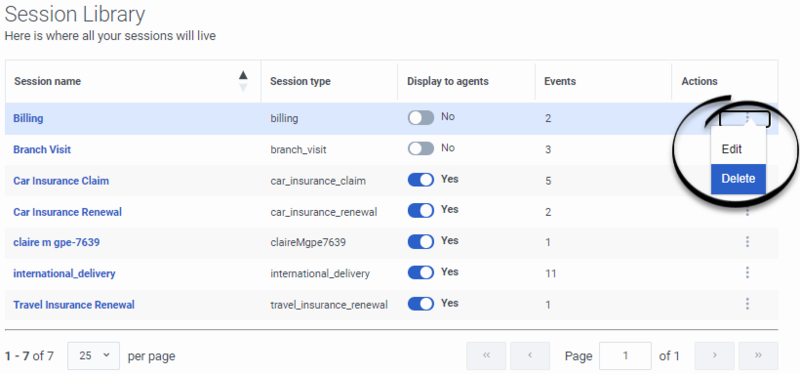Go to next page arrow
The image size is (800, 374).
715,356
